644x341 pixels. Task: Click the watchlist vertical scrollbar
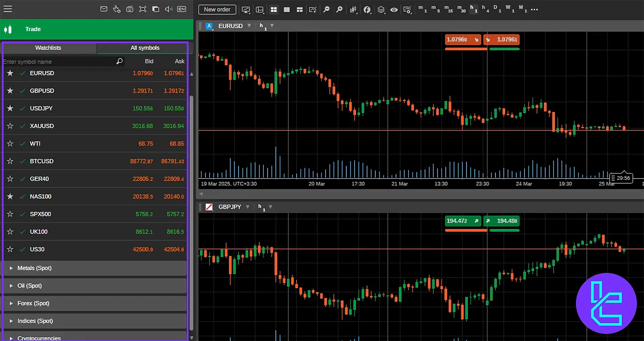(x=191, y=213)
